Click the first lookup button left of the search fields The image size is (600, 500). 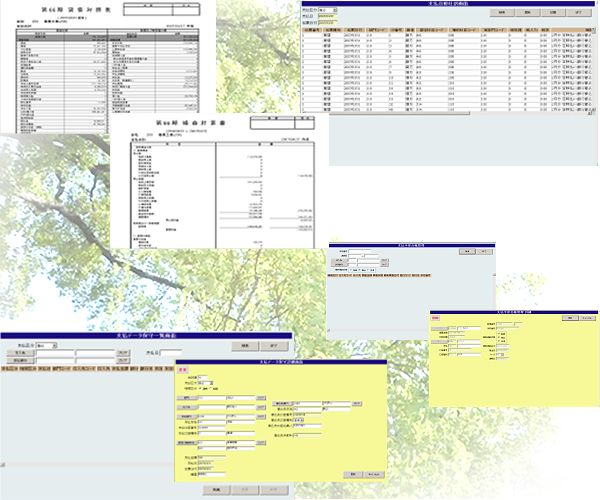(19, 354)
